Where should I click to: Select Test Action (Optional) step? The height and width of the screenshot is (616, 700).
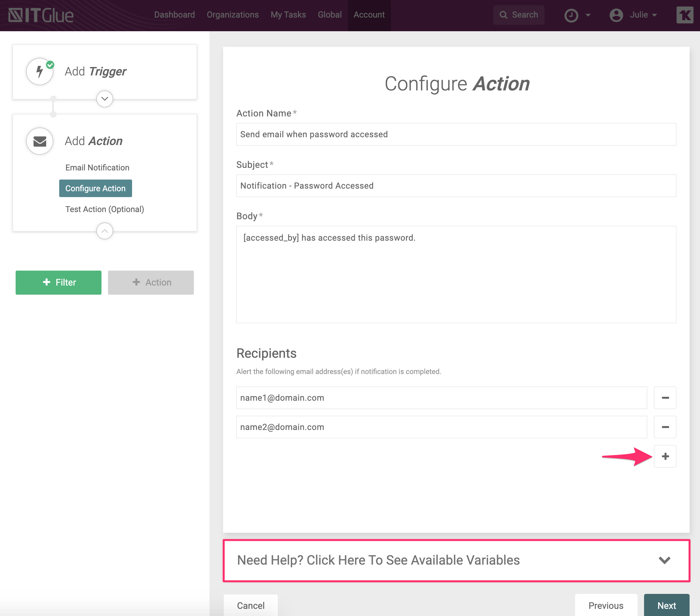[104, 209]
